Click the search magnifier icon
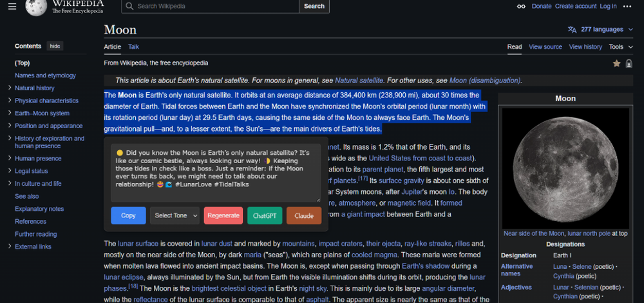 click(x=130, y=6)
